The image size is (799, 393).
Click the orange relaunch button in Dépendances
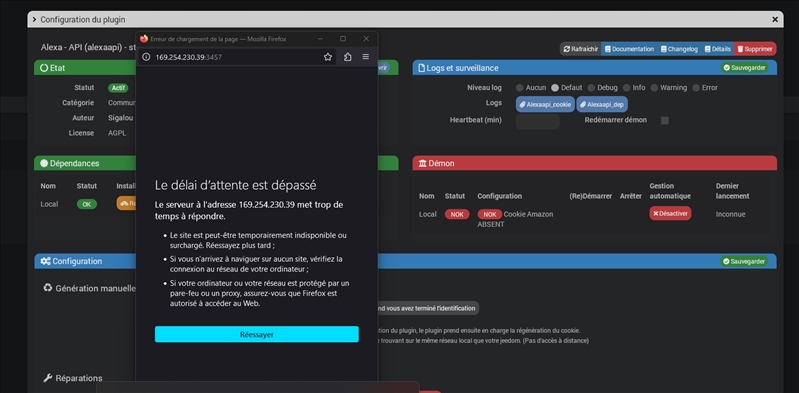126,203
